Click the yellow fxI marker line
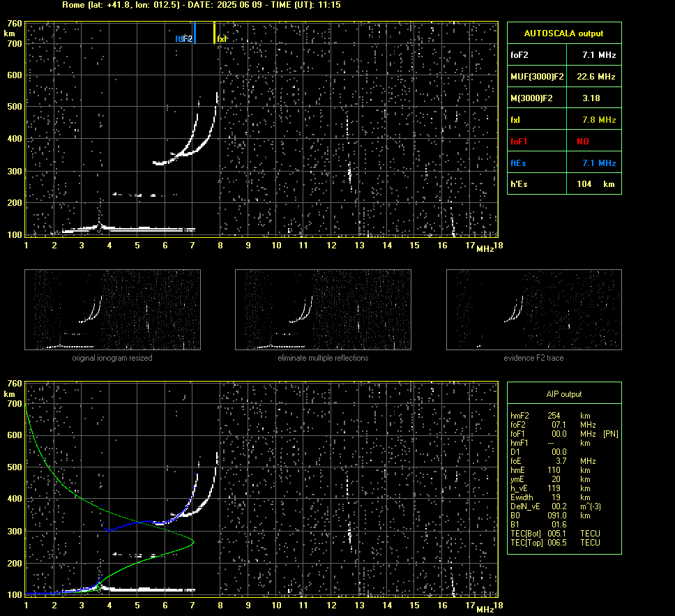This screenshot has width=675, height=616. pyautogui.click(x=214, y=33)
